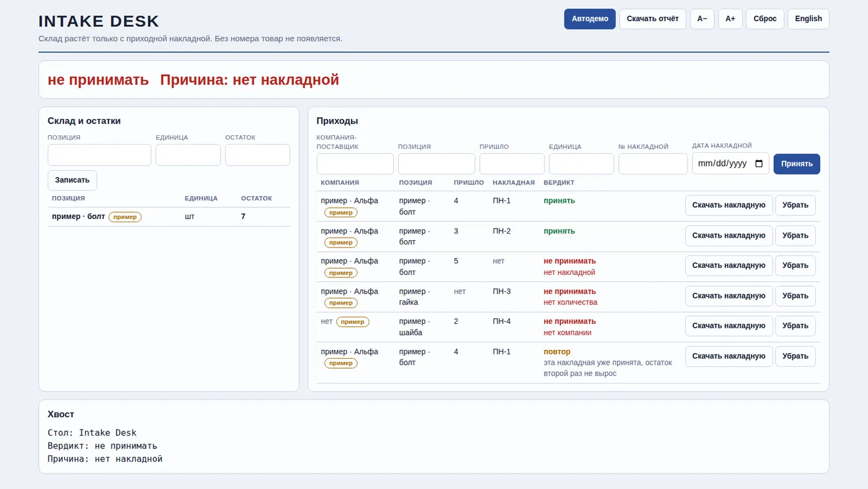Image resolution: width=868 pixels, height=489 pixels.
Task: Focus the stock Позиция input field
Action: [x=99, y=155]
